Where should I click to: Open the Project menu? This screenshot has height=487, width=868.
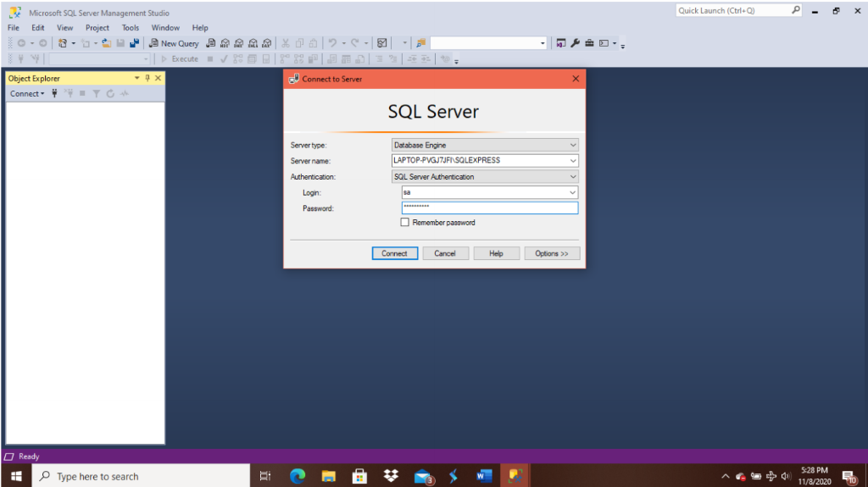click(x=97, y=28)
